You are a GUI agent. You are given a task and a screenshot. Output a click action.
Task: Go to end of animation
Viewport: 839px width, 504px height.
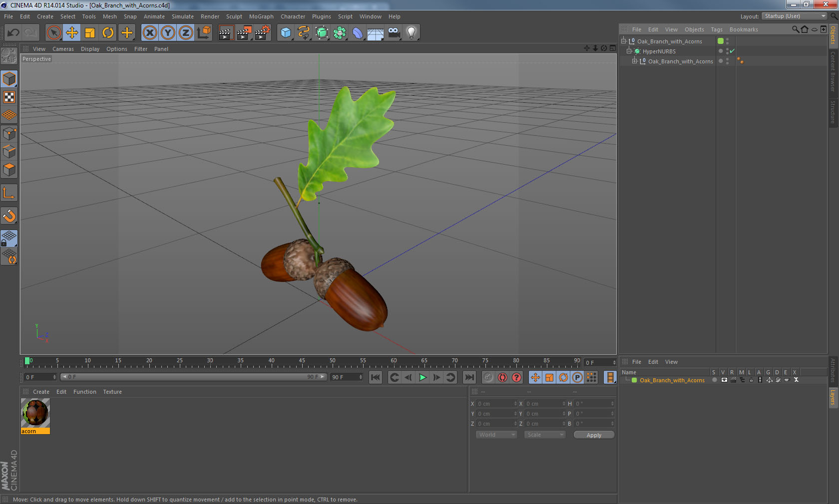tap(469, 377)
